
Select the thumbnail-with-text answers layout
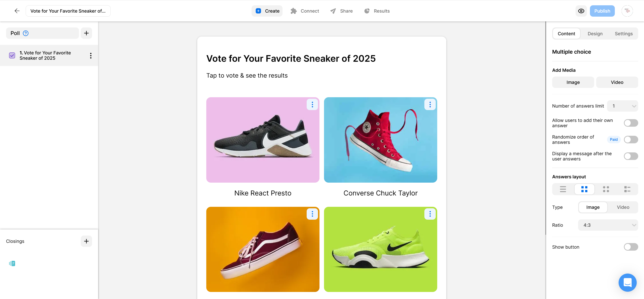[627, 189]
